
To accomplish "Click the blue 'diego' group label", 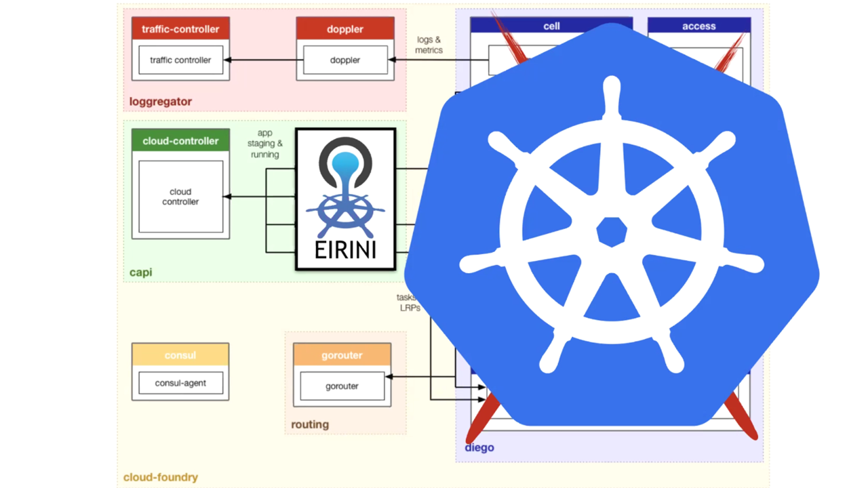I will pyautogui.click(x=479, y=447).
